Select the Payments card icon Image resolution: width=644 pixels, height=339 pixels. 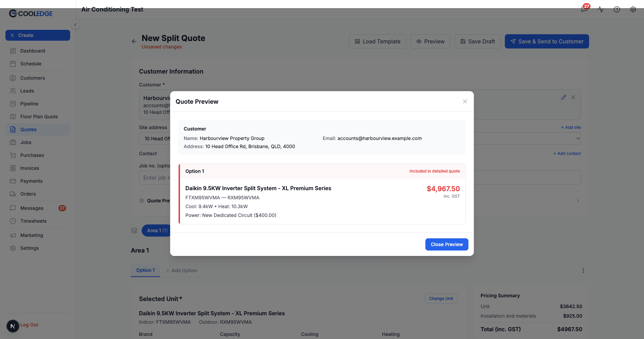click(x=13, y=181)
